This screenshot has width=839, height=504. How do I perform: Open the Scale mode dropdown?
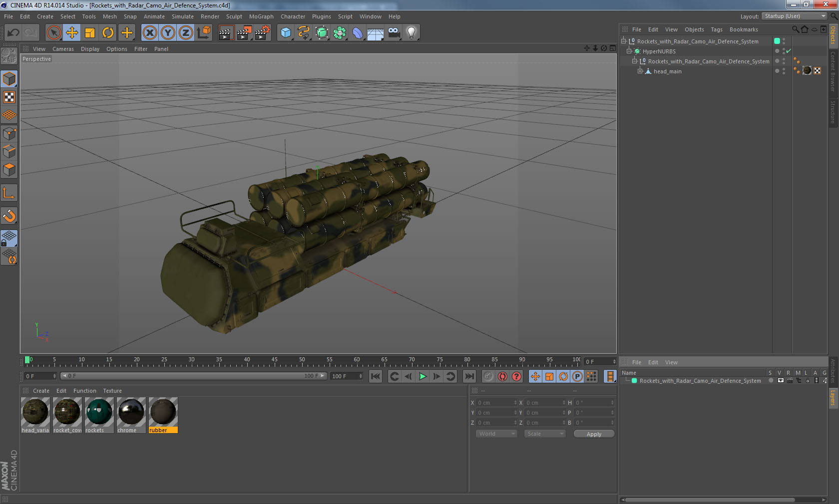point(545,434)
